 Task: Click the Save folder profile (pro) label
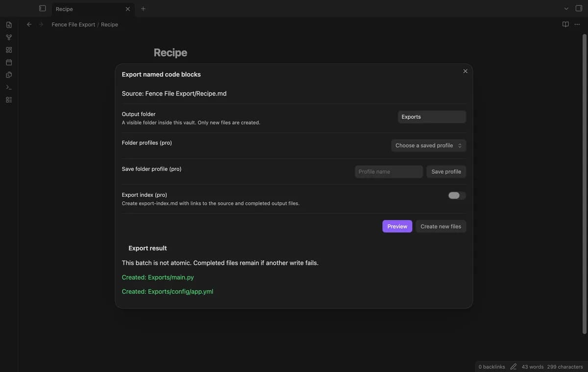point(151,169)
